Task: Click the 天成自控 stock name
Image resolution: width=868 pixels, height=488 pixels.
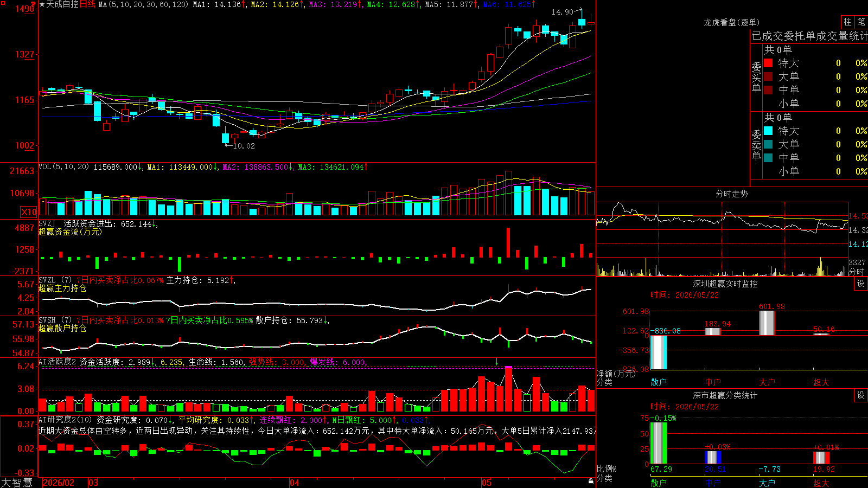Action: click(62, 4)
